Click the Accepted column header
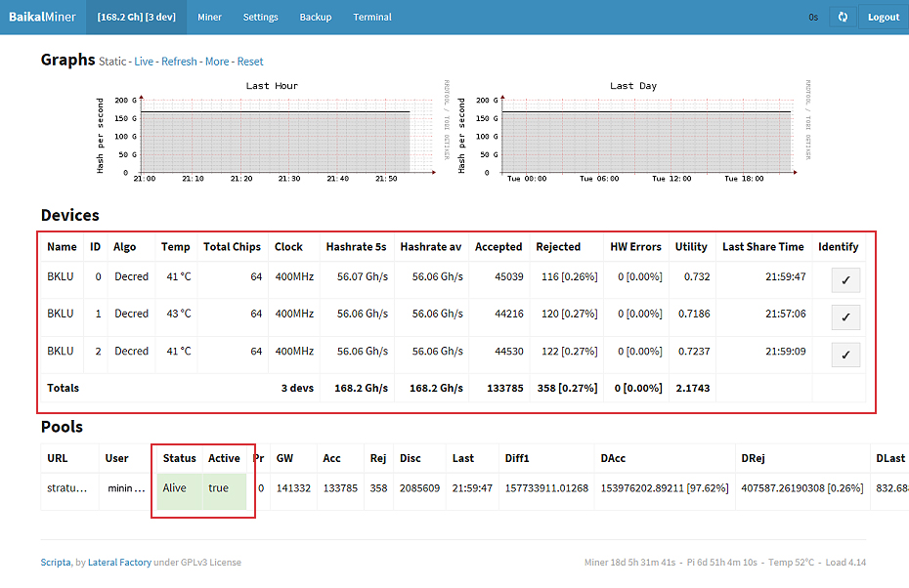Screen dimensions: 909x588 [x=498, y=247]
